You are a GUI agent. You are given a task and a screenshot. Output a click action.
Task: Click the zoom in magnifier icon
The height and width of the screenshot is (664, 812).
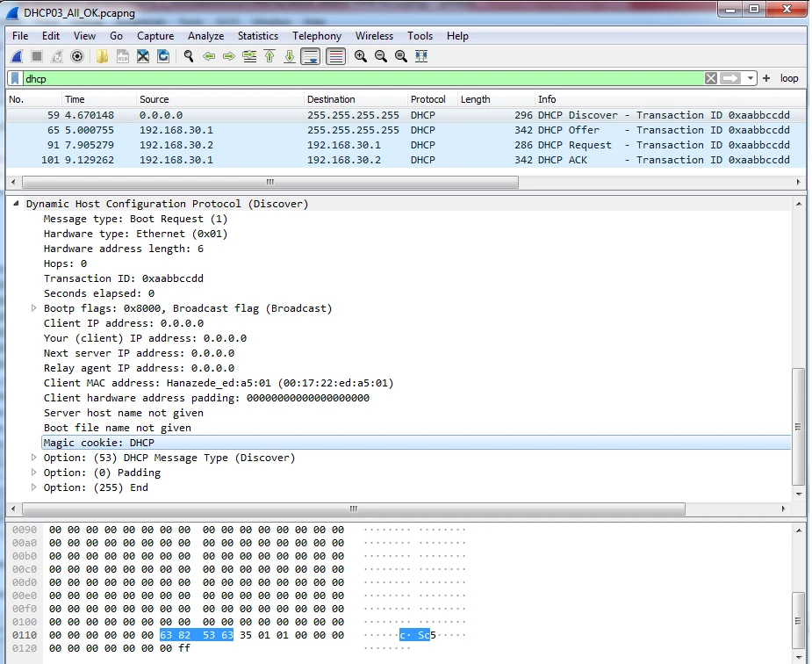[x=360, y=56]
